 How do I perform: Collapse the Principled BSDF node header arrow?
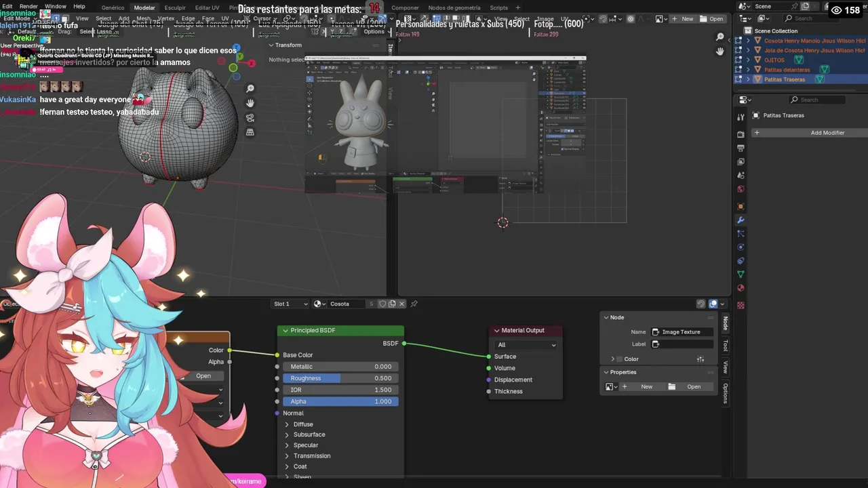pos(285,330)
